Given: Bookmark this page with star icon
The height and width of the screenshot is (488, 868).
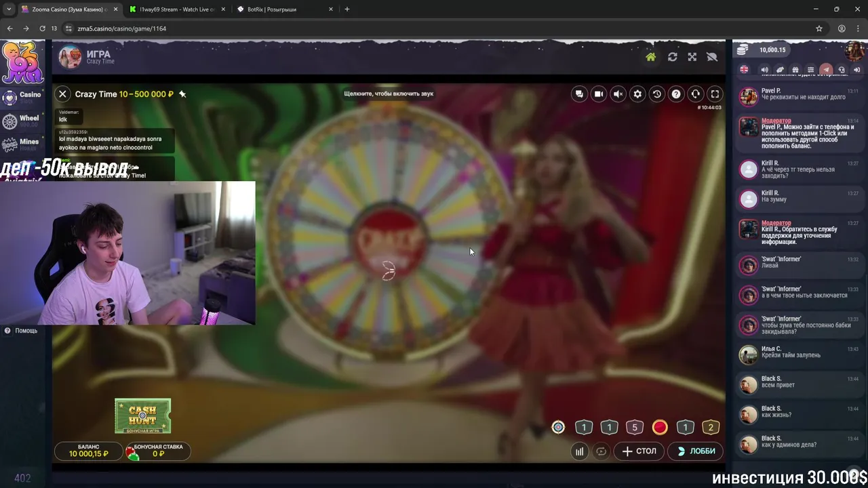Looking at the screenshot, I should pos(819,28).
